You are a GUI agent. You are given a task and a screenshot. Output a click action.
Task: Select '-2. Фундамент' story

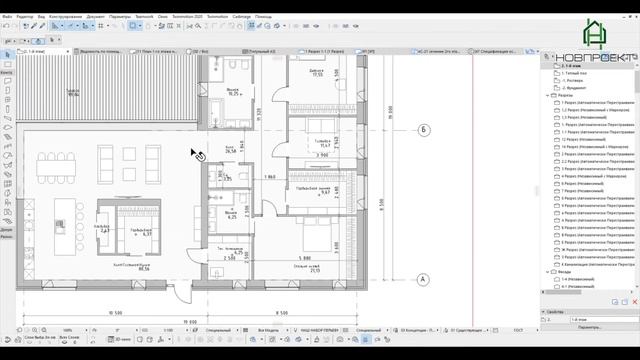(x=574, y=88)
